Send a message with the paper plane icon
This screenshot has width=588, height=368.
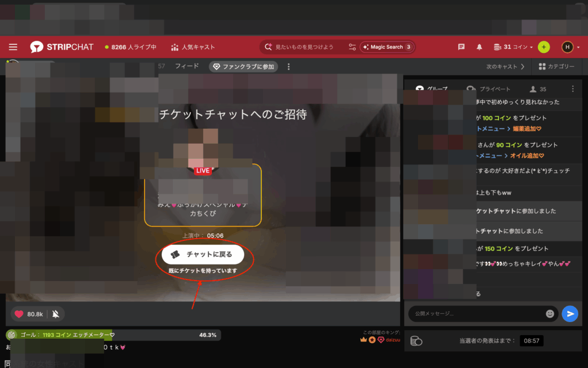coord(570,314)
